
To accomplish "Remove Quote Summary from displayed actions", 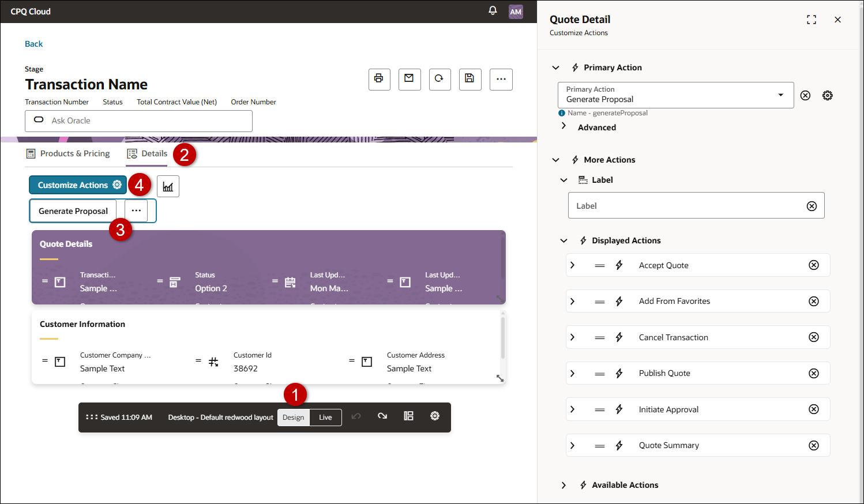I will (814, 445).
